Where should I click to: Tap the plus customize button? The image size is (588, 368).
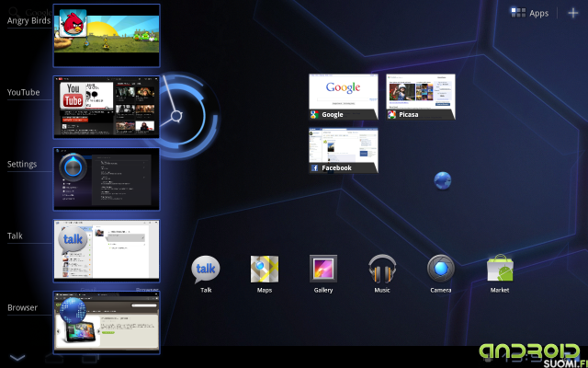pos(573,13)
